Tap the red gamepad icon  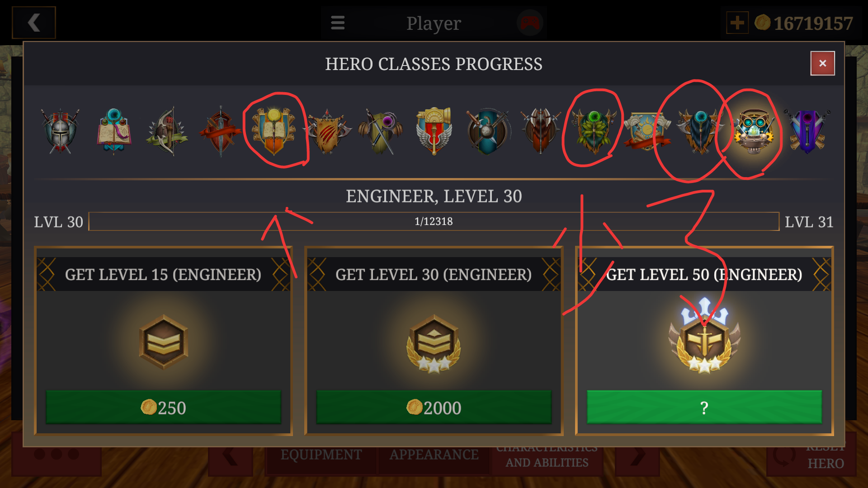click(530, 23)
